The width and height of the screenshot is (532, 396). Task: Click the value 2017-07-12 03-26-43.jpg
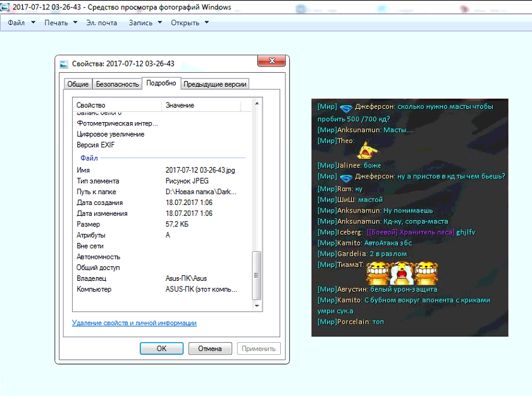click(200, 170)
